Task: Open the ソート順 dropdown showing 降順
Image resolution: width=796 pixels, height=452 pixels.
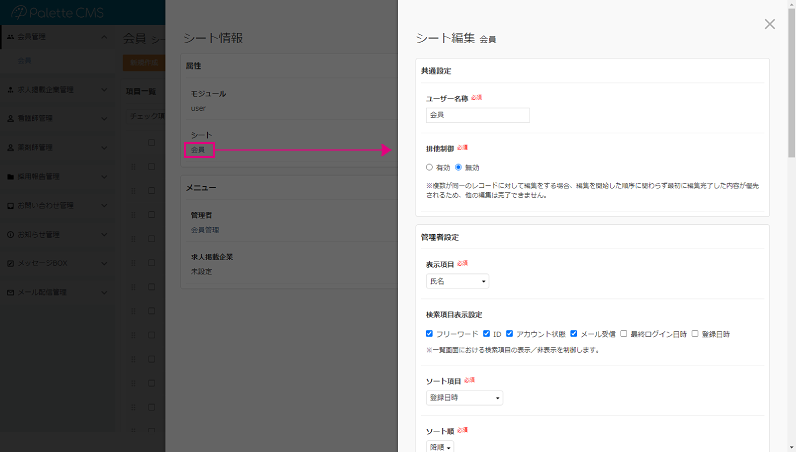Action: (440, 446)
